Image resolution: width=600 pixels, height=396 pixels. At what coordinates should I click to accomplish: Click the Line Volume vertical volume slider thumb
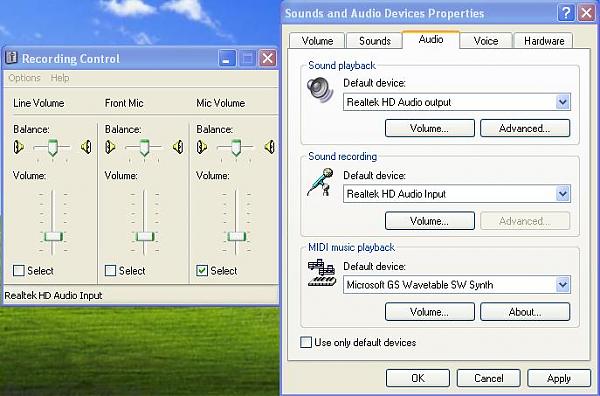point(53,236)
